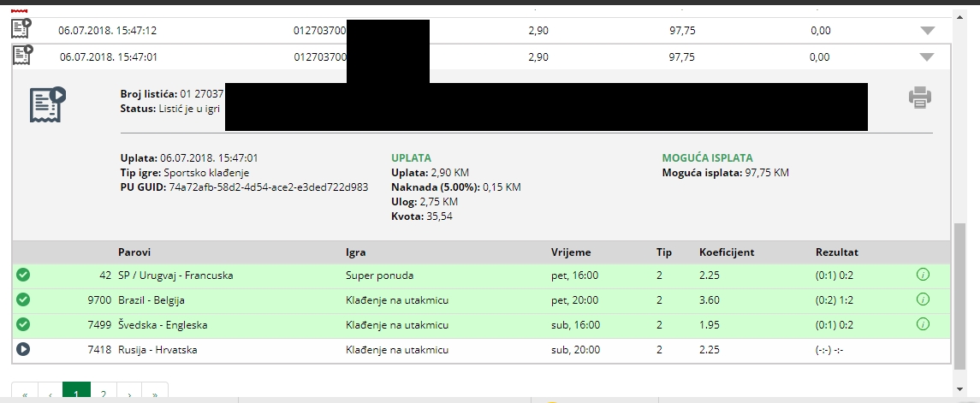Click green check icon for Brazil - Belgija
Viewport: 980px width, 403px height.
click(x=23, y=300)
